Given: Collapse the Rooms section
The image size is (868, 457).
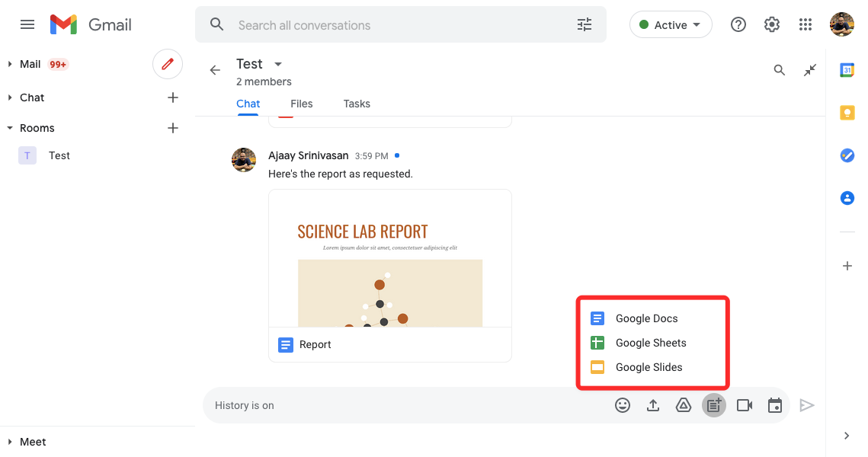Looking at the screenshot, I should [10, 128].
